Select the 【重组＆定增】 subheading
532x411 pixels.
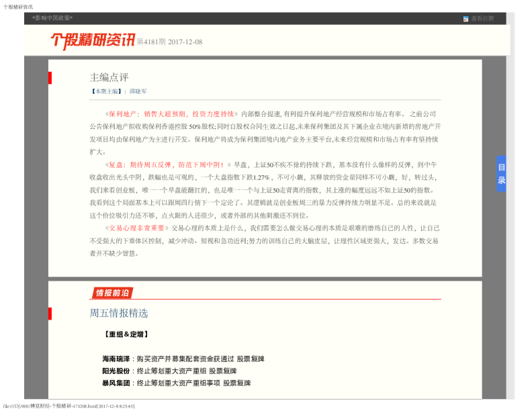pos(126,334)
